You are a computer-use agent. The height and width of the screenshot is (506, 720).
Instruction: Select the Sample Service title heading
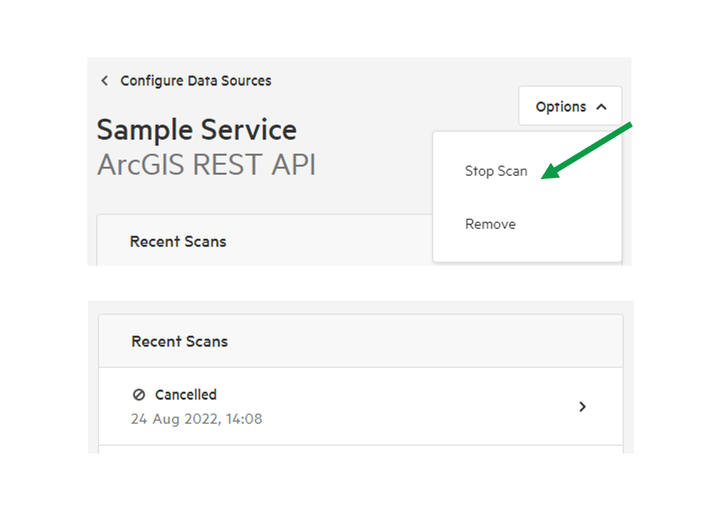point(197,129)
